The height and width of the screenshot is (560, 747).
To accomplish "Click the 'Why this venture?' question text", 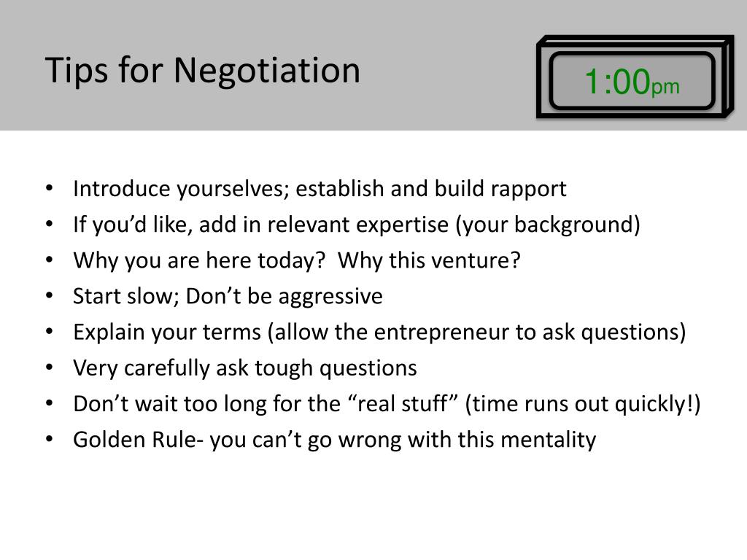I will [x=429, y=261].
